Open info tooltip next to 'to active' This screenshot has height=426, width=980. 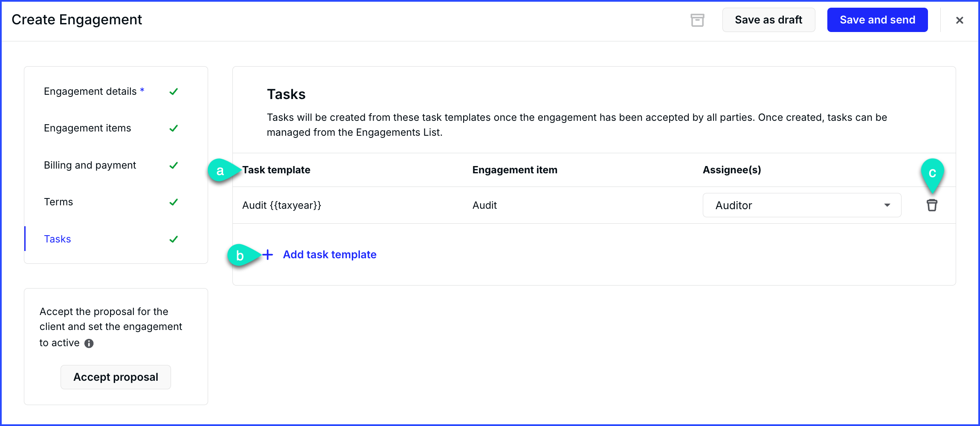(x=89, y=343)
